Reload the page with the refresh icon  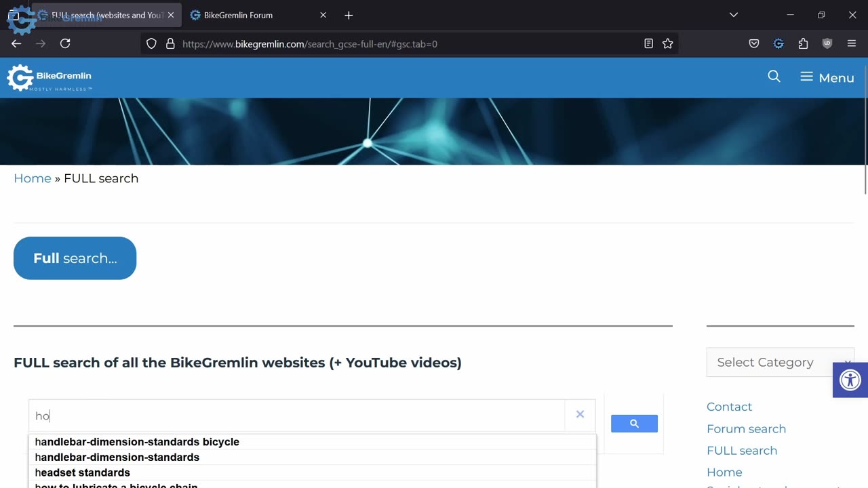point(65,43)
